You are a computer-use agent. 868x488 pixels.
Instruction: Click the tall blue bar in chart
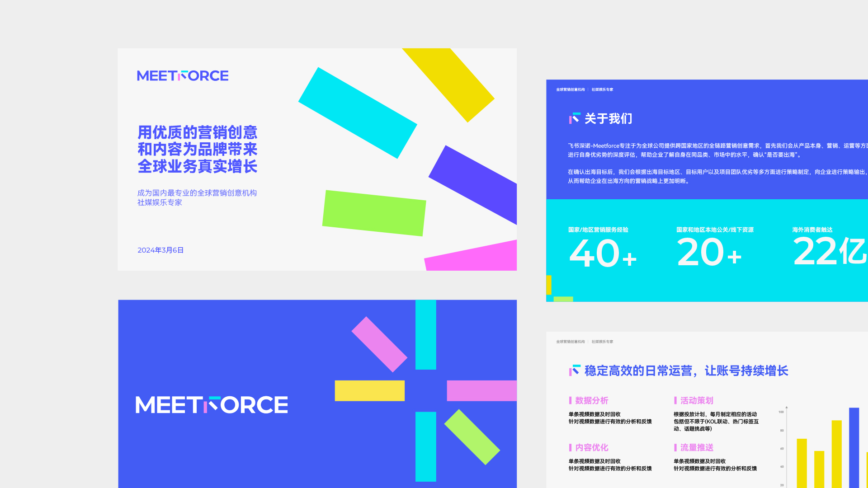854,447
